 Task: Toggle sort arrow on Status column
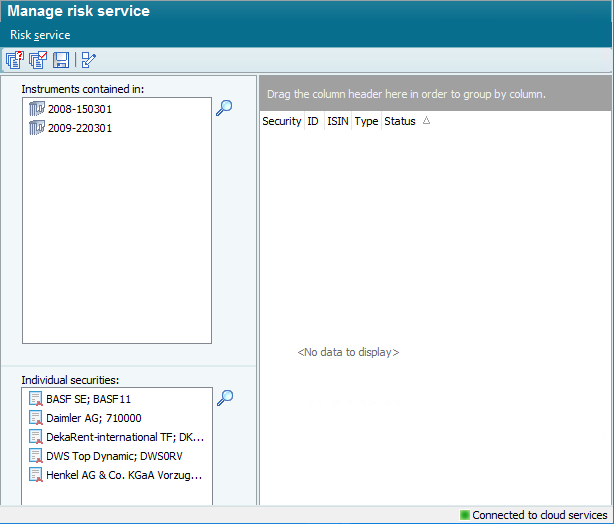click(426, 121)
